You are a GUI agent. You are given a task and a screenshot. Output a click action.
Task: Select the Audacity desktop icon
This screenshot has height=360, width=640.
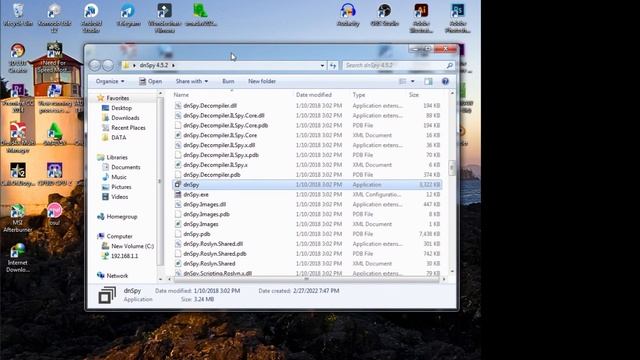pyautogui.click(x=348, y=16)
